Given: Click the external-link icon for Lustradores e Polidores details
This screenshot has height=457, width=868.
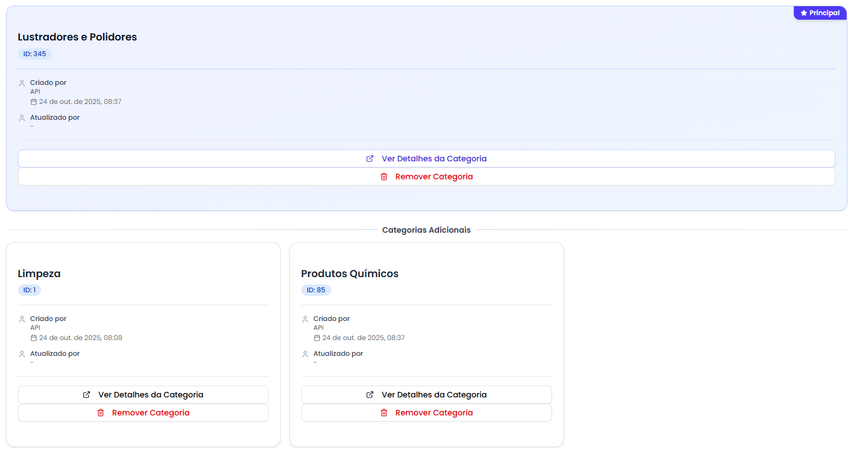Looking at the screenshot, I should (370, 159).
